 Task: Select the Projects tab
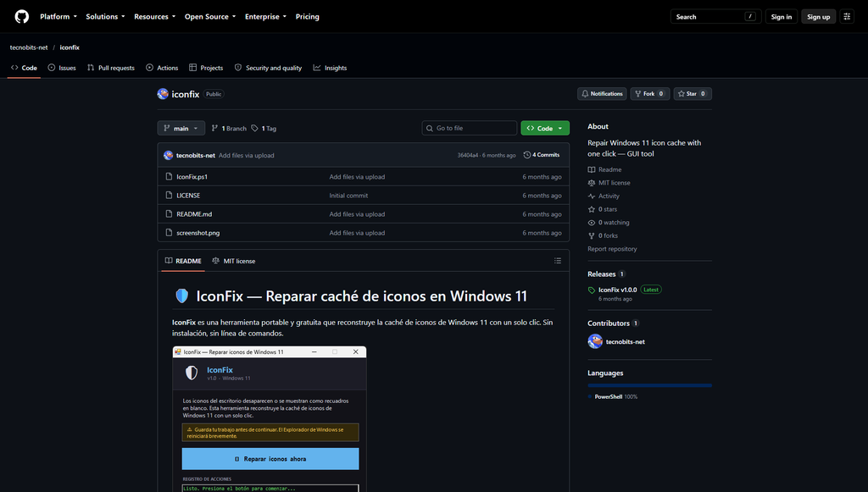206,68
